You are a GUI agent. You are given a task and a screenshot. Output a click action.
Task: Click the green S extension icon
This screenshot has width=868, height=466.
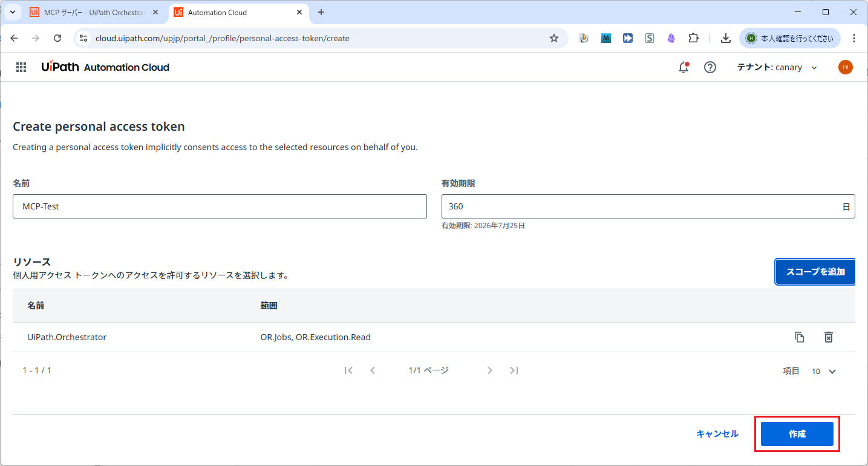pyautogui.click(x=650, y=38)
